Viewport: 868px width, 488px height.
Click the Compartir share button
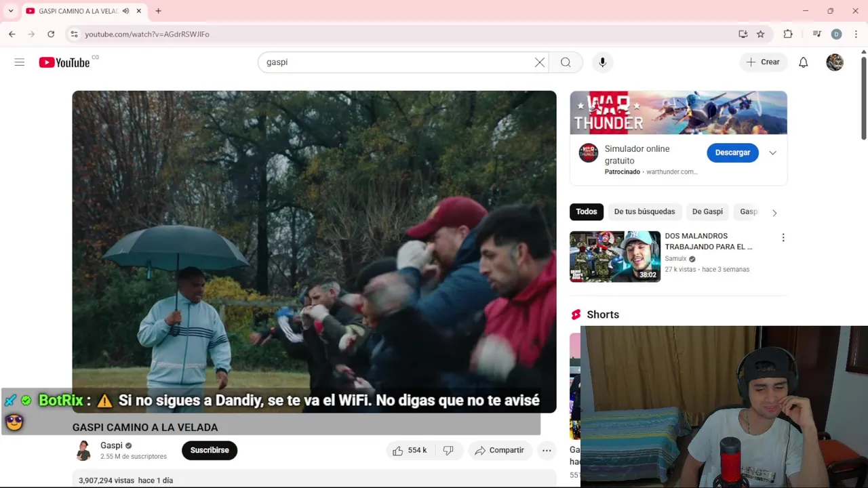point(500,450)
